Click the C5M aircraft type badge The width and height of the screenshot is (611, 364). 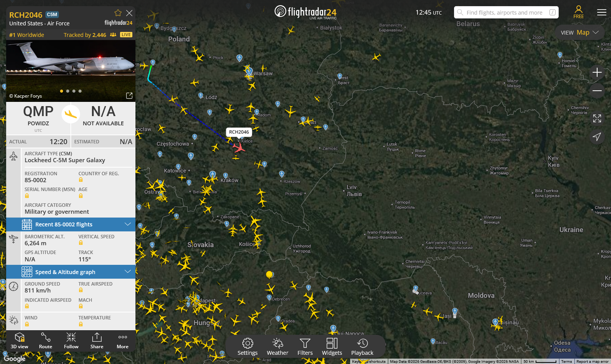pos(52,15)
